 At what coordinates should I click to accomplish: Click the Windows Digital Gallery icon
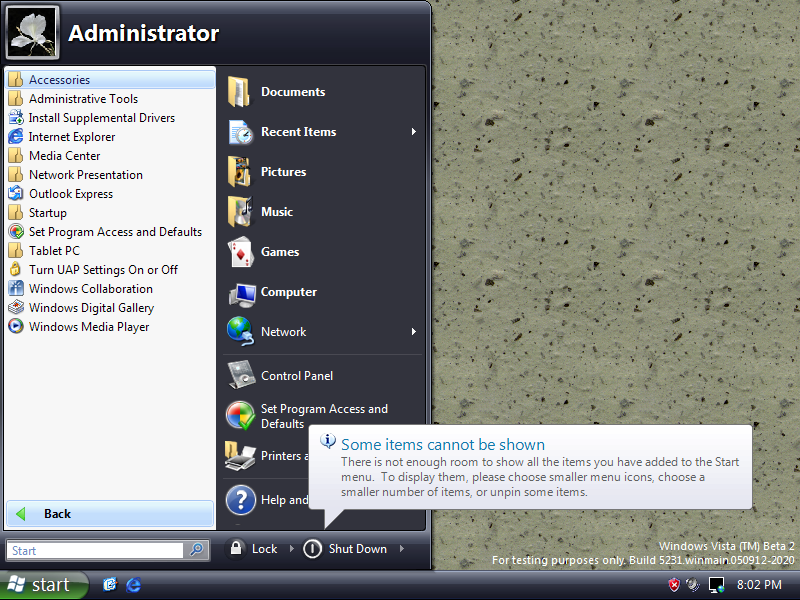pyautogui.click(x=16, y=307)
